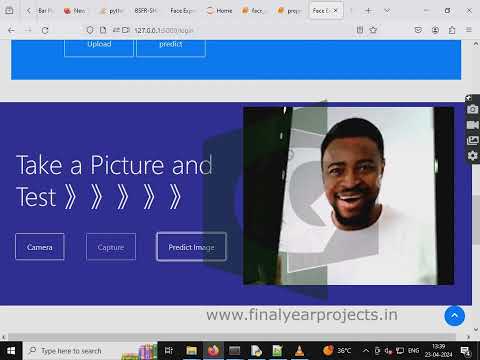Bookmark this page with star icon
Viewport: 480px width, 360px height.
click(373, 30)
